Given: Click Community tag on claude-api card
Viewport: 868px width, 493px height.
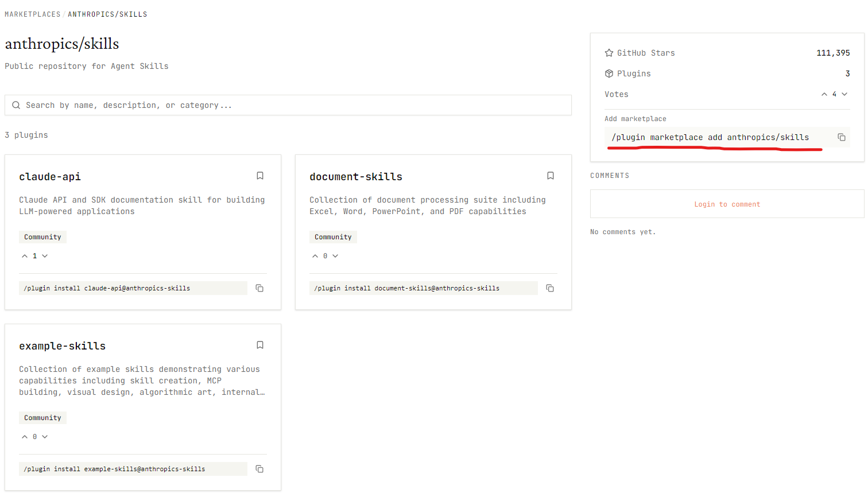Looking at the screenshot, I should point(42,237).
